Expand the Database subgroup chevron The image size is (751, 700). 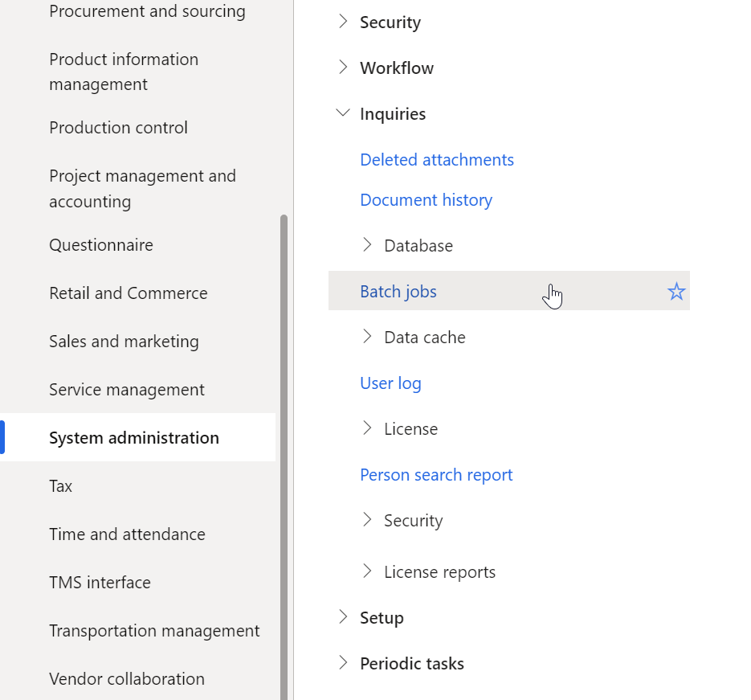pyautogui.click(x=367, y=245)
